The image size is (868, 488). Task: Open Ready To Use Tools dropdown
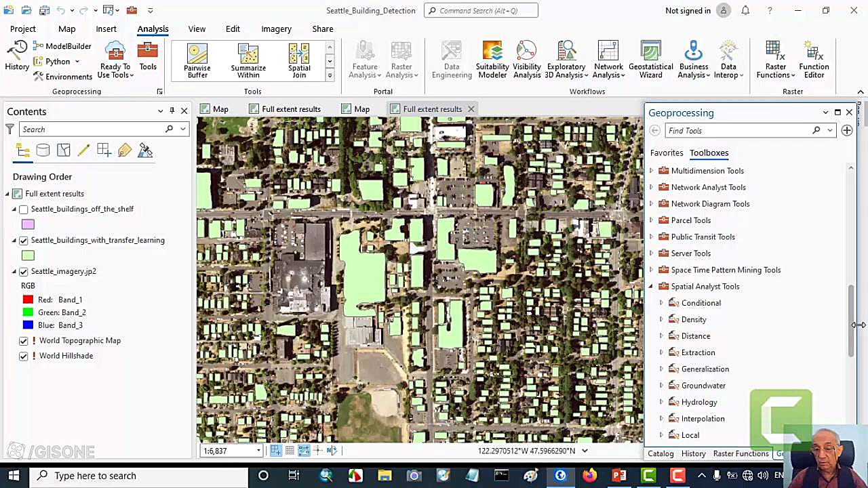[x=116, y=70]
